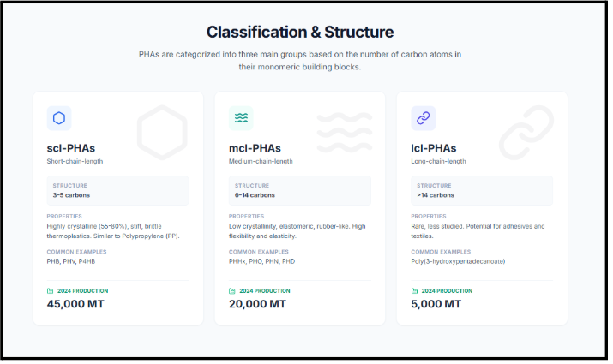The width and height of the screenshot is (613, 364).
Task: Click the chain link icon on lcl-PHAs card
Action: pyautogui.click(x=423, y=118)
